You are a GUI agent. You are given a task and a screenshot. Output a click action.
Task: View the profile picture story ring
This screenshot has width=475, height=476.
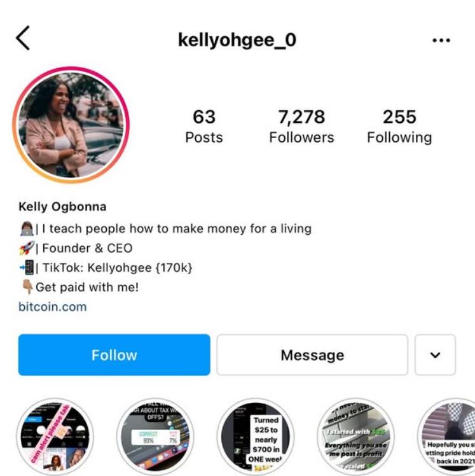click(71, 125)
